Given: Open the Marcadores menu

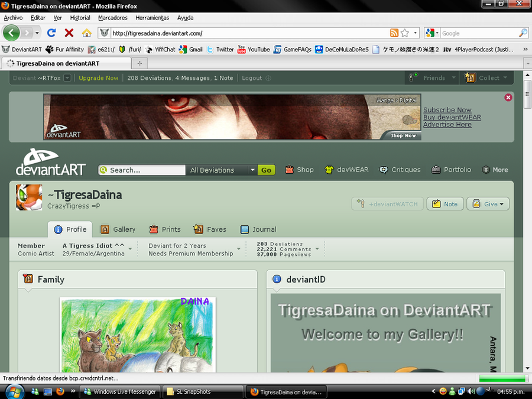Looking at the screenshot, I should tap(113, 18).
